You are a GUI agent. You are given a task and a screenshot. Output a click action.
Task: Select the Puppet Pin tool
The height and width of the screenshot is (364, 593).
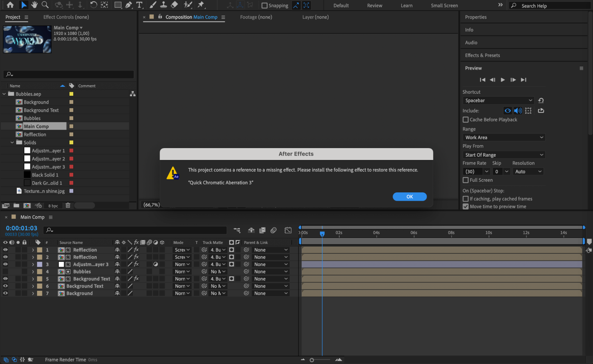(201, 5)
